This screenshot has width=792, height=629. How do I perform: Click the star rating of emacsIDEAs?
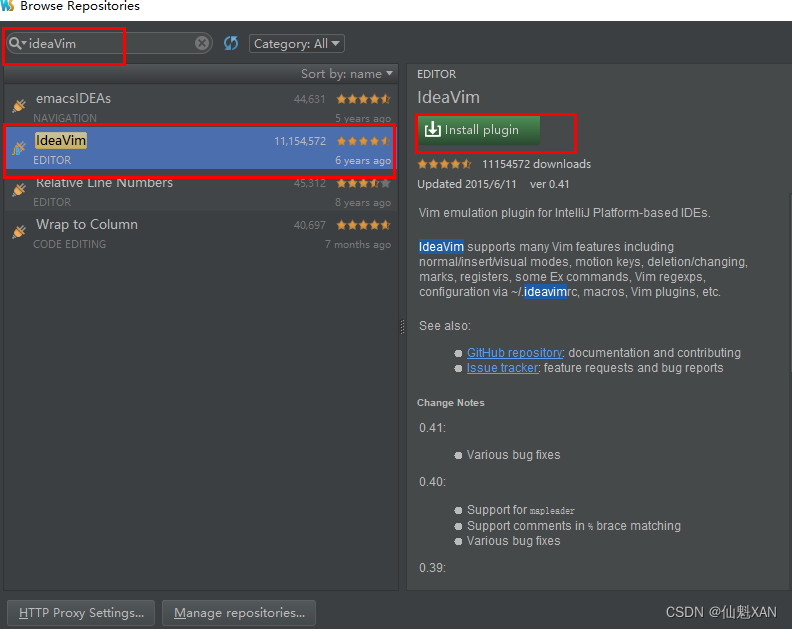pos(363,99)
